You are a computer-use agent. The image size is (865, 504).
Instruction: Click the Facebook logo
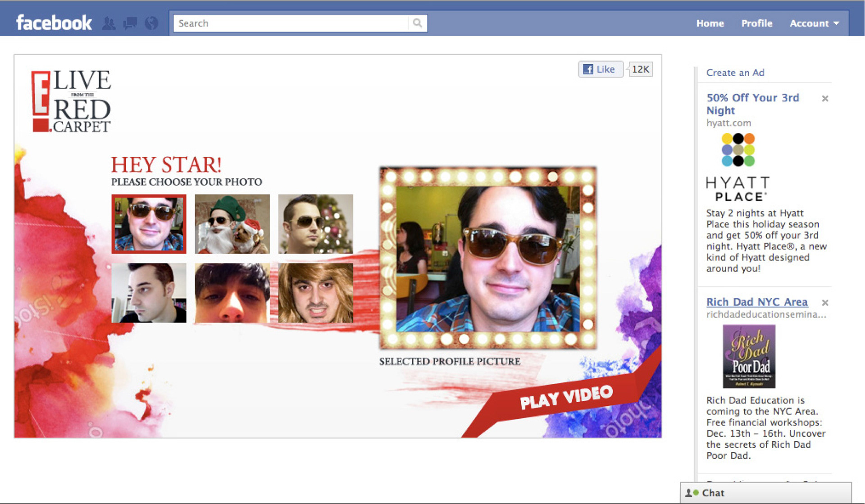click(x=54, y=23)
